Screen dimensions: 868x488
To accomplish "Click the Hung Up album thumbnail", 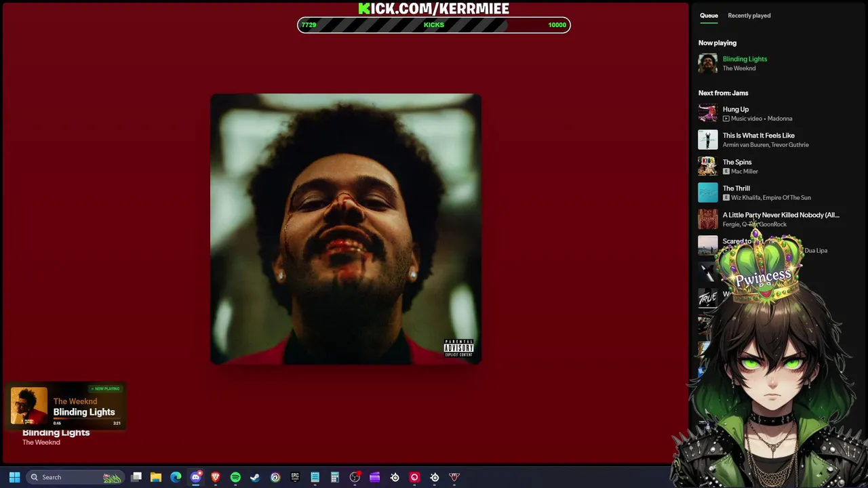I will tap(708, 113).
